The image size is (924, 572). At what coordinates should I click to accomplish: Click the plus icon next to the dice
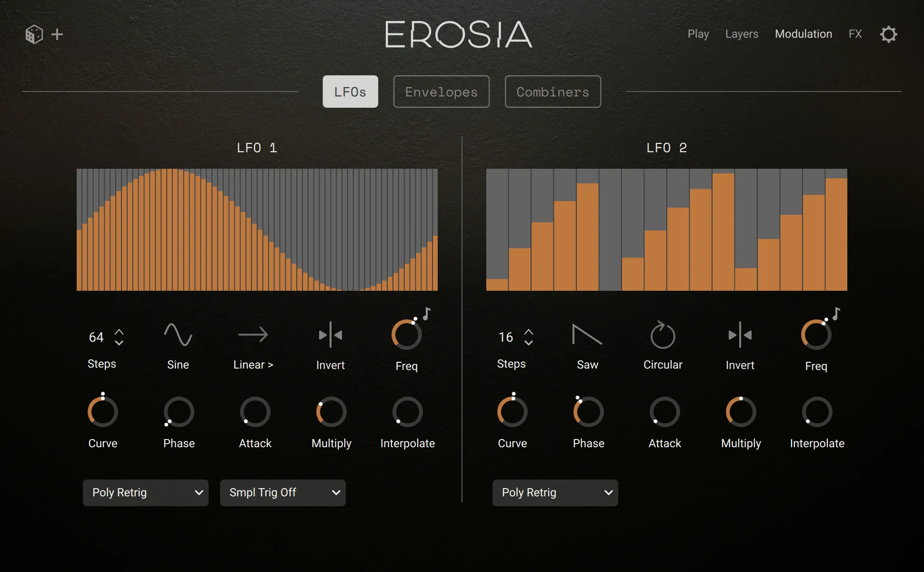click(58, 34)
